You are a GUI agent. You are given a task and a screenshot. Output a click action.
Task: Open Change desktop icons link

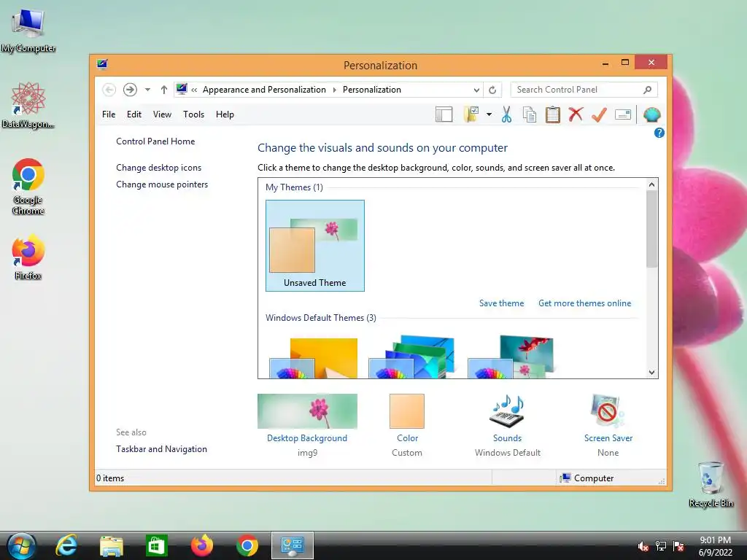point(158,168)
